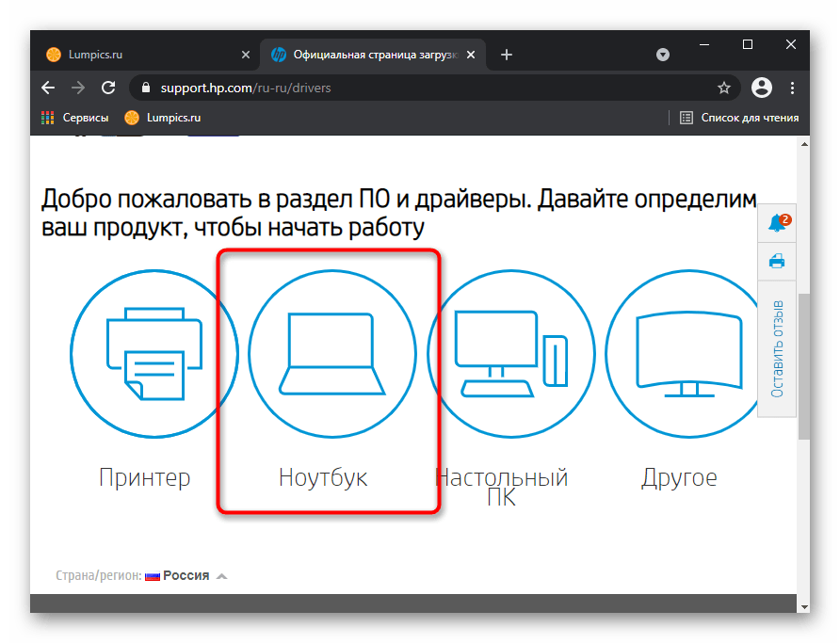
Task: Reload the page
Action: pyautogui.click(x=108, y=88)
